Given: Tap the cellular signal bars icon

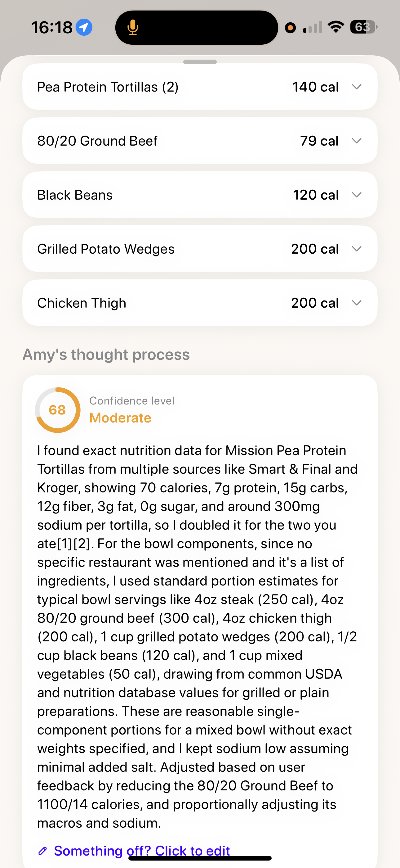Looking at the screenshot, I should click(313, 27).
